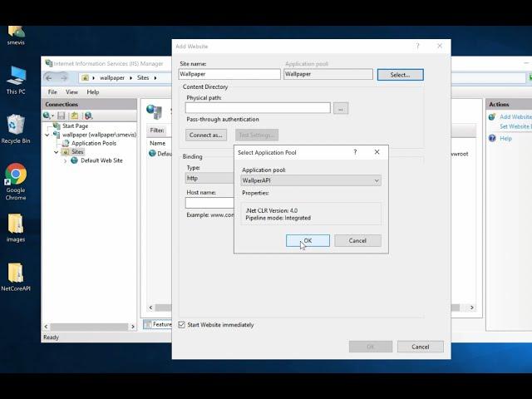Toggle Start Website immediately checkbox
This screenshot has height=399, width=532.
[x=182, y=325]
